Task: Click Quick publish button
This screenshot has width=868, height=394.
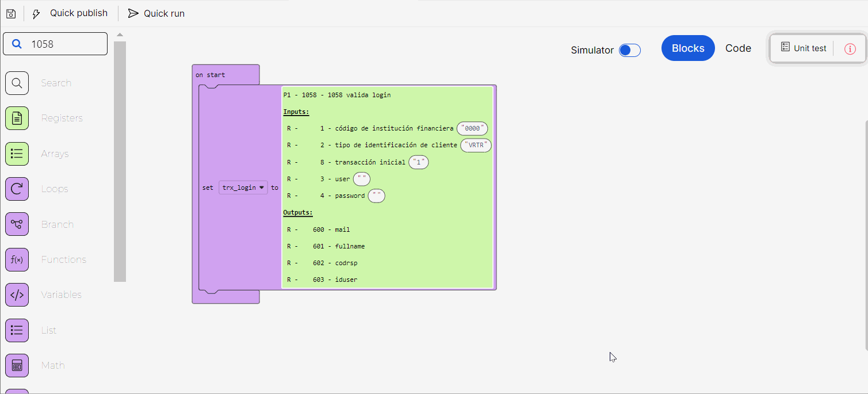Action: click(x=70, y=13)
